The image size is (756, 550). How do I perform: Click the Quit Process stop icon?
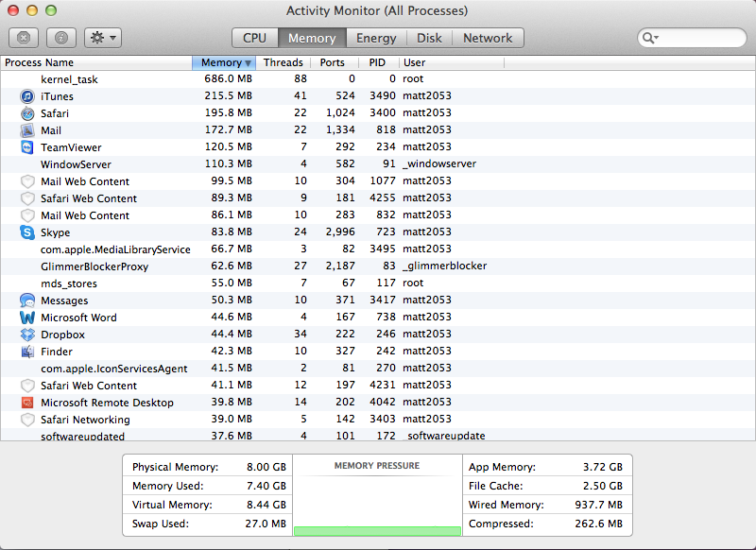(23, 38)
